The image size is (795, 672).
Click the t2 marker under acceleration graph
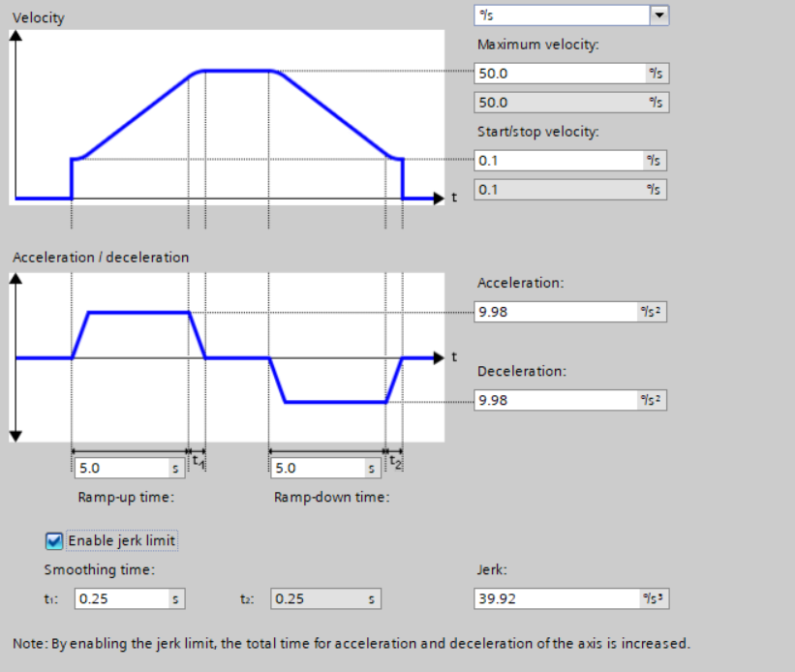(x=395, y=462)
